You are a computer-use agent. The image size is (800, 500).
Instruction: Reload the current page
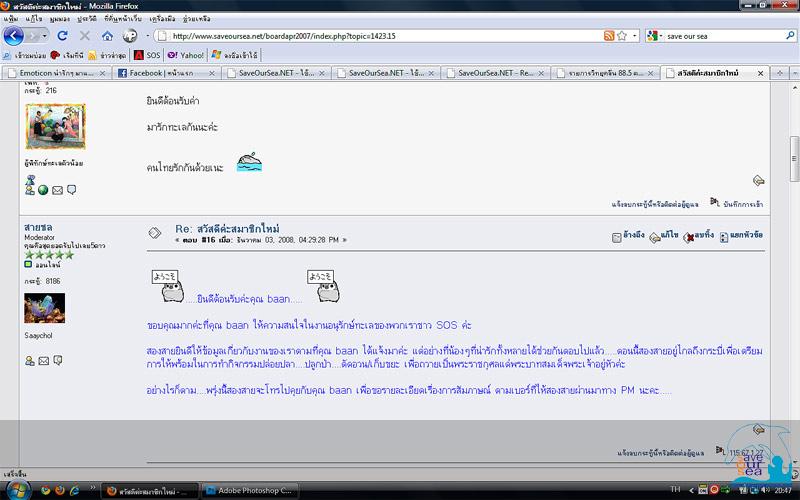(61, 36)
